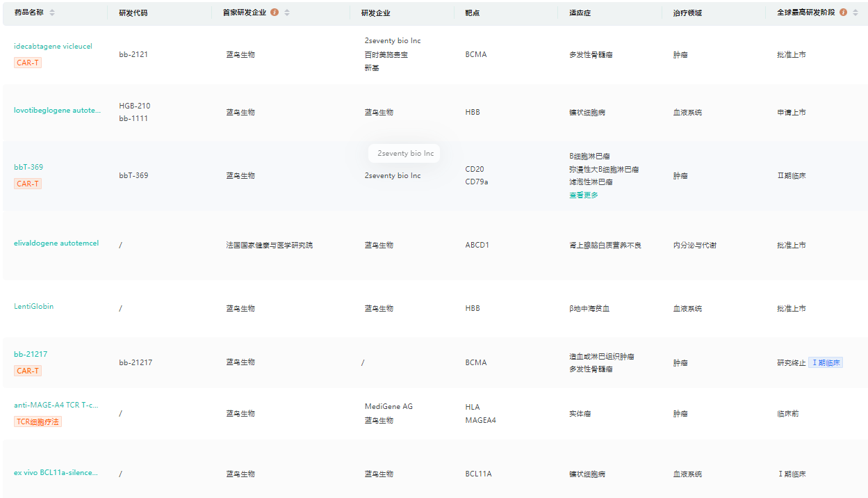Click 新基 company name
The height and width of the screenshot is (498, 868).
point(372,68)
